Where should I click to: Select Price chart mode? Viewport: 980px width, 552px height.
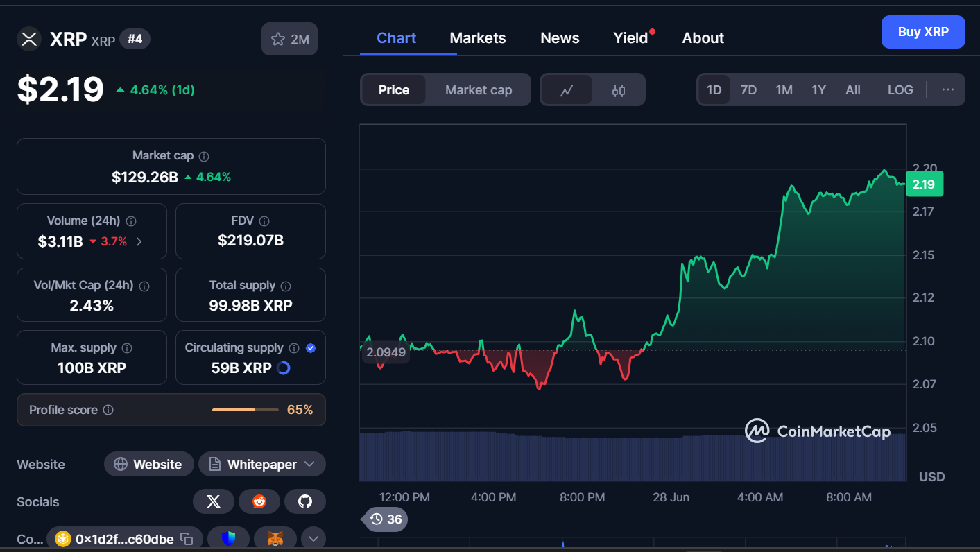point(394,90)
